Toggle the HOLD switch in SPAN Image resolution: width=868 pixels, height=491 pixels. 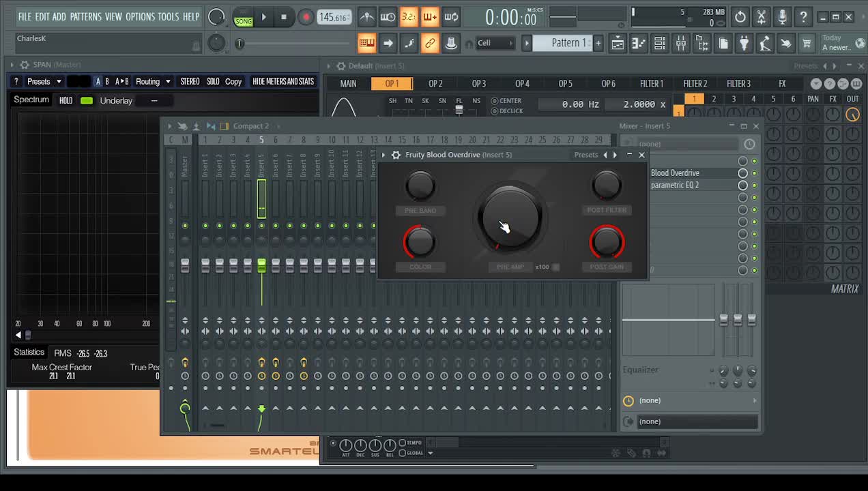tap(87, 100)
